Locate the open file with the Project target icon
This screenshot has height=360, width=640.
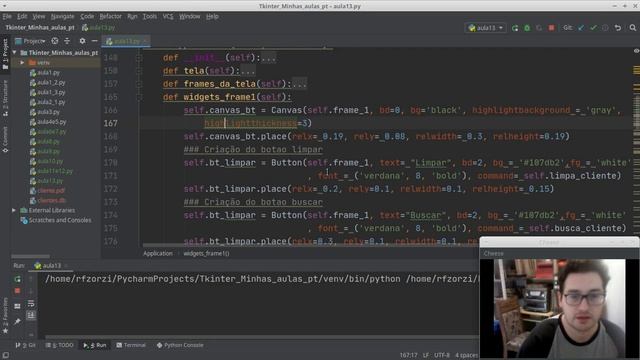pyautogui.click(x=55, y=41)
